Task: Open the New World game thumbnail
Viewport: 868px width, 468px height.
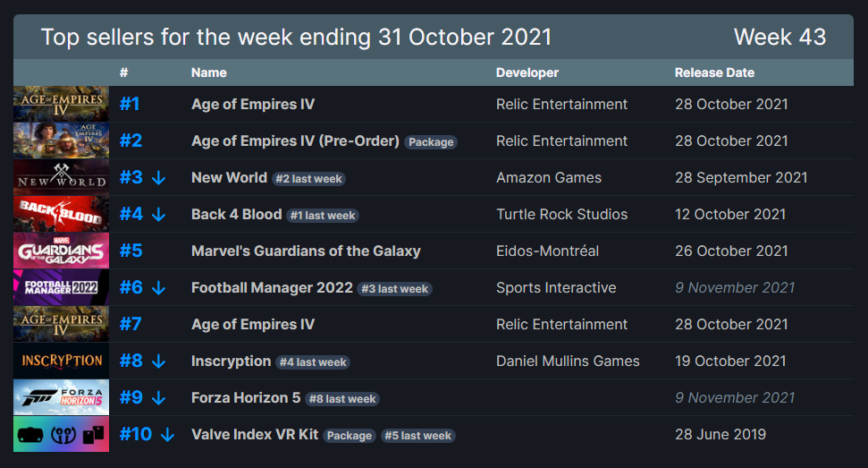Action: click(x=61, y=177)
